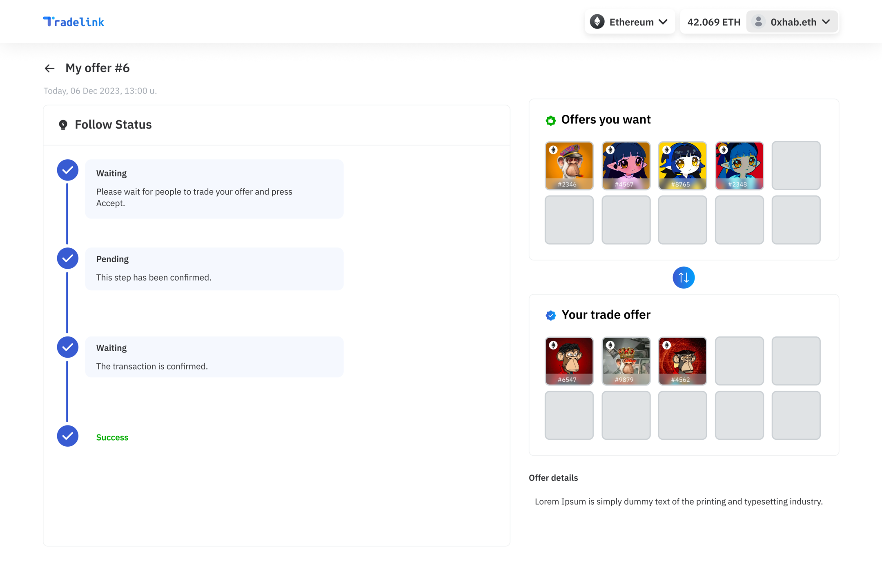Click the Tradelink logo
Viewport: 882px width, 588px height.
click(73, 22)
